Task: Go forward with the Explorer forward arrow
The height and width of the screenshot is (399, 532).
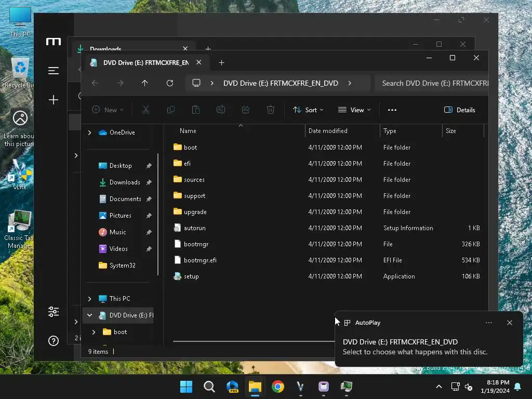Action: pos(120,83)
